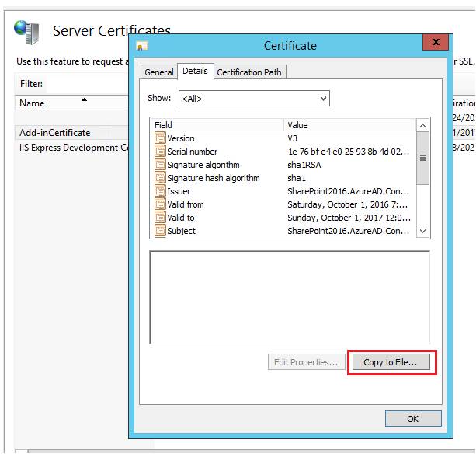Select the Version field text
476x457 pixels.
[x=181, y=138]
